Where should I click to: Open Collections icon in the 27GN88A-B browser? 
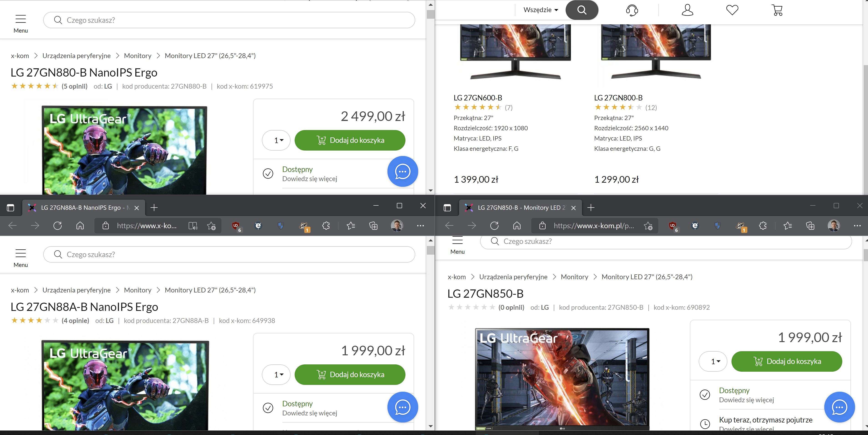pos(373,226)
